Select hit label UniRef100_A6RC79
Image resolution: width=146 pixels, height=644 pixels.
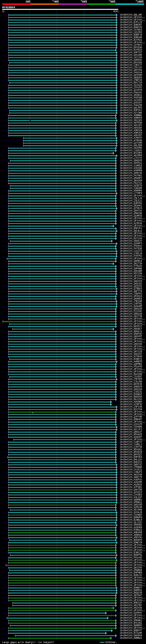click(131, 477)
